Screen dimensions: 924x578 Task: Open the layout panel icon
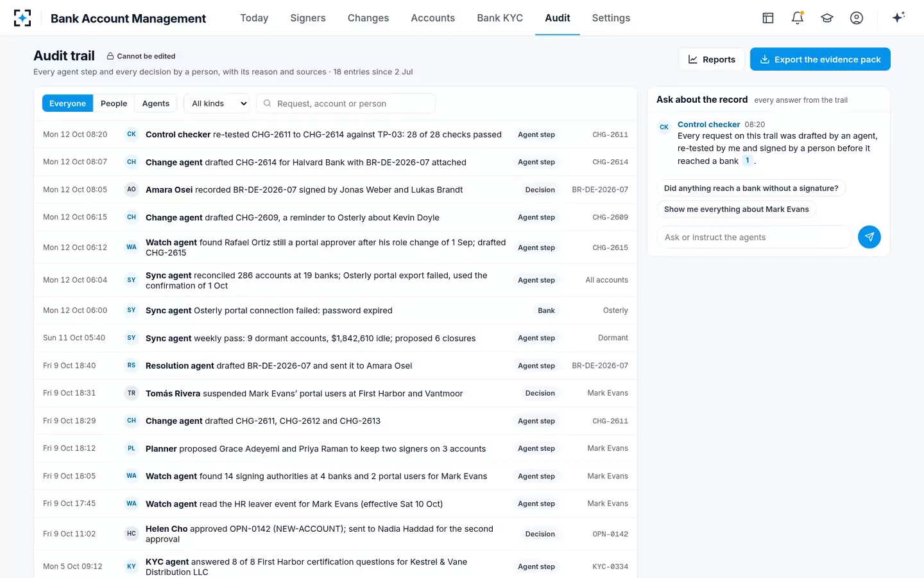click(x=768, y=18)
